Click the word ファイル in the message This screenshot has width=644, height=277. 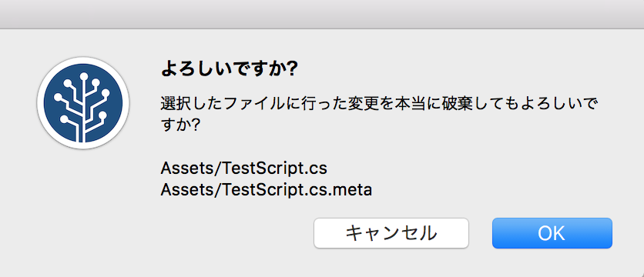pyautogui.click(x=253, y=104)
